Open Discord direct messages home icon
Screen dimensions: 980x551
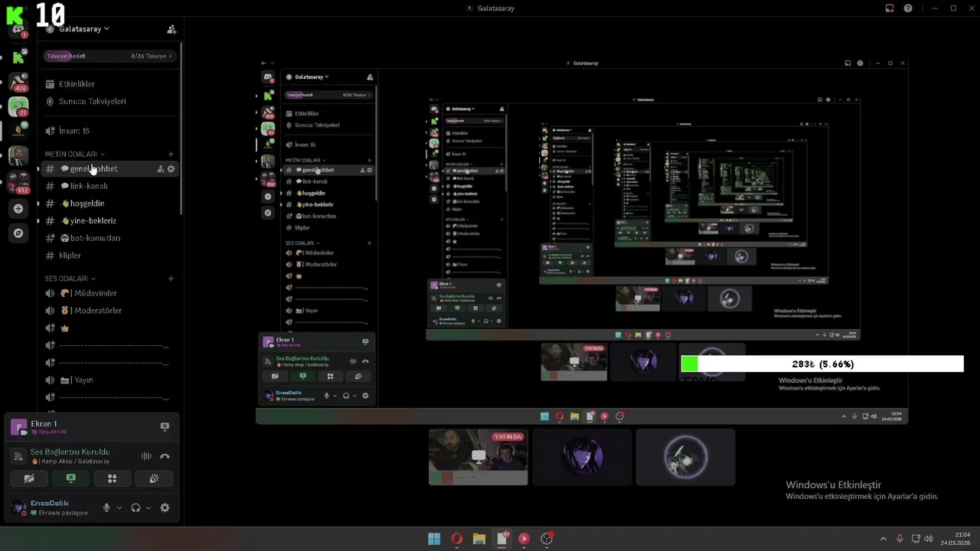(18, 31)
